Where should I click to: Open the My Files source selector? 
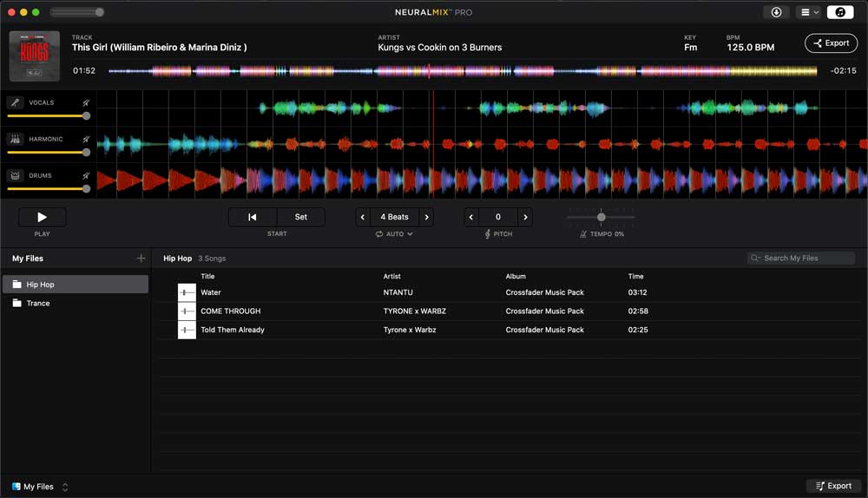coord(40,487)
